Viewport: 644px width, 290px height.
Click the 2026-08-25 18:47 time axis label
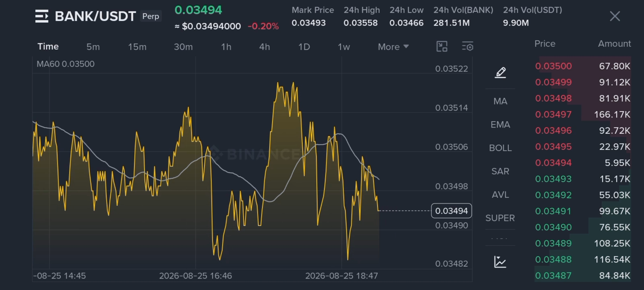(x=341, y=276)
